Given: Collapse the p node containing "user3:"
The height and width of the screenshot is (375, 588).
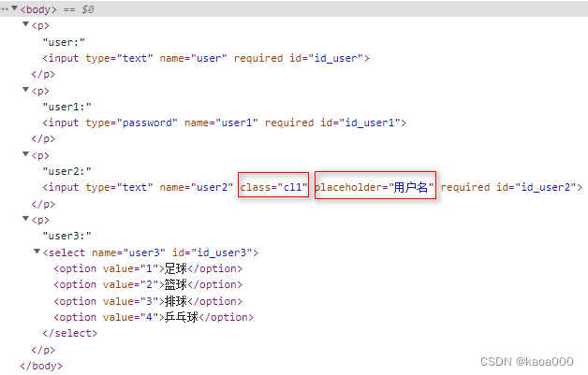Looking at the screenshot, I should coord(25,219).
